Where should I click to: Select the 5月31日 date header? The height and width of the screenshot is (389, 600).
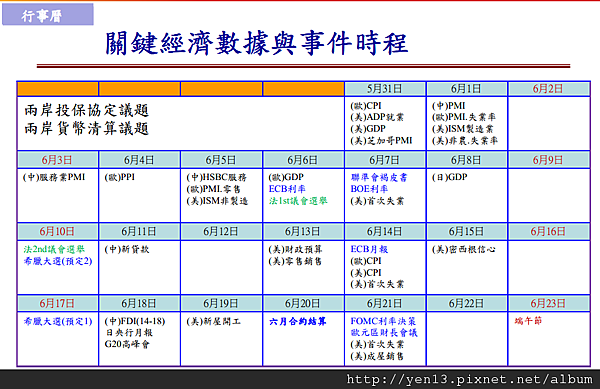click(385, 89)
